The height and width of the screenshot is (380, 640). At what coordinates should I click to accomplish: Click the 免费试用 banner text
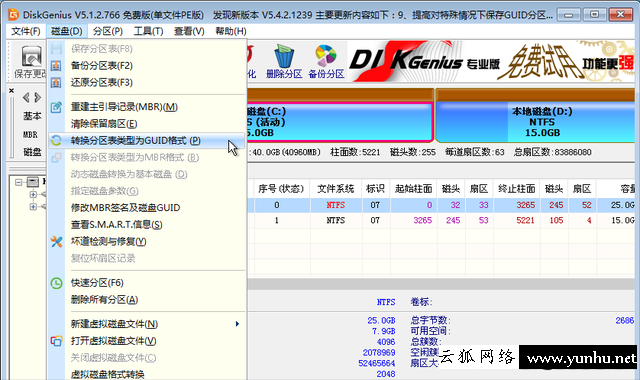pos(541,62)
